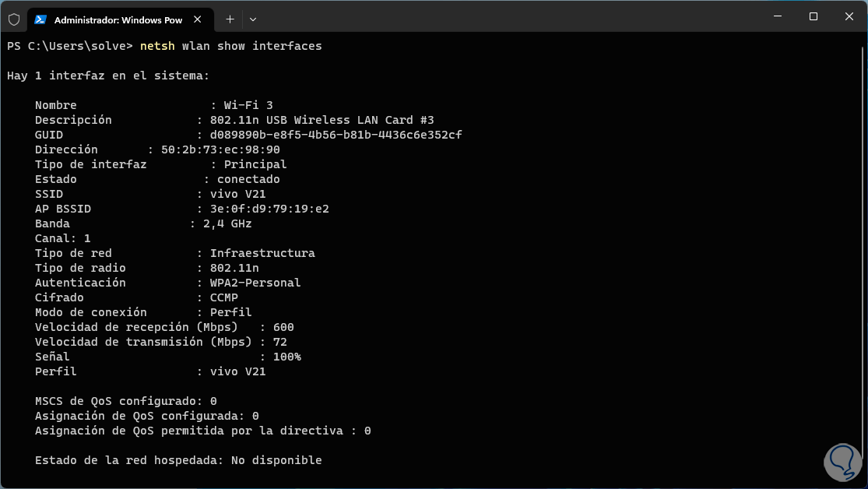The image size is (868, 489).
Task: Click the netsh command text in prompt
Action: click(x=157, y=46)
